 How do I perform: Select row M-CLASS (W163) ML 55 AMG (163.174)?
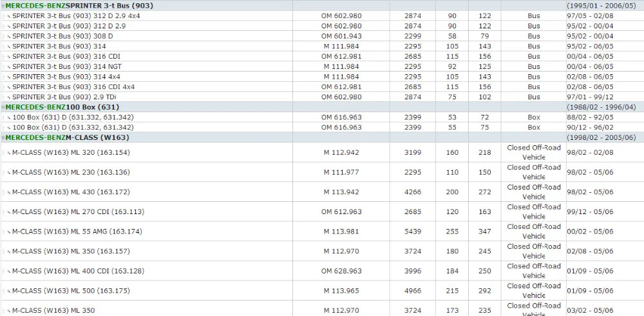[322, 232]
